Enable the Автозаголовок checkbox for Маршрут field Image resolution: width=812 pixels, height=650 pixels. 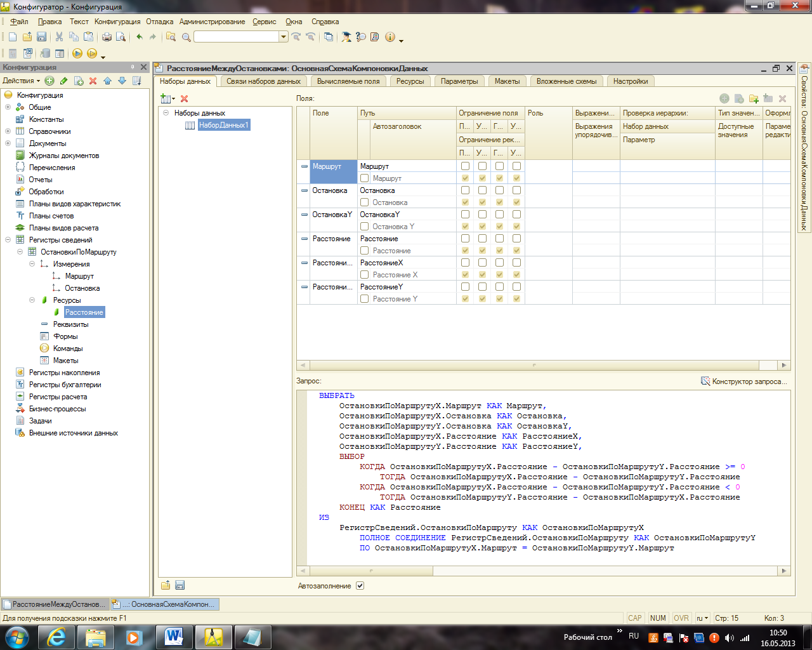[x=365, y=178]
